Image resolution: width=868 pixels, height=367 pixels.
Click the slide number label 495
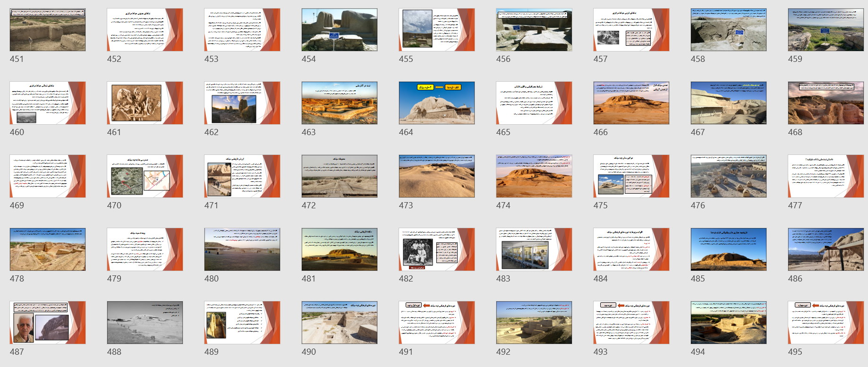pos(795,352)
